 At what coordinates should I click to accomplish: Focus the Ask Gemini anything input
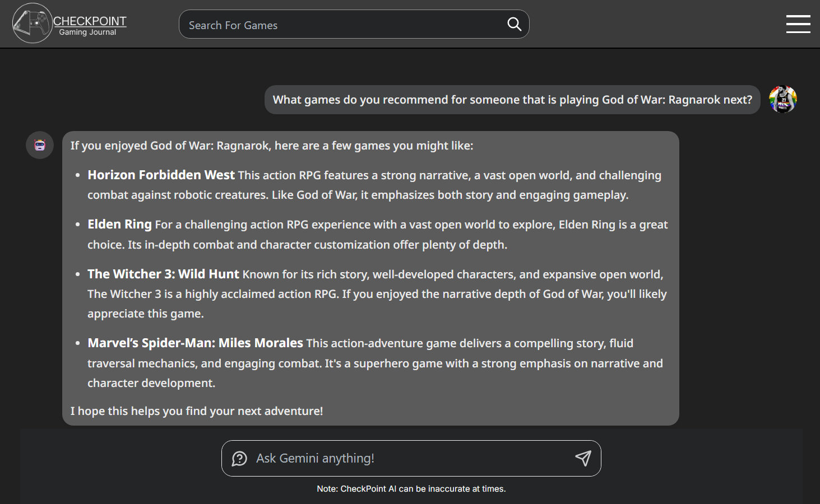click(411, 459)
